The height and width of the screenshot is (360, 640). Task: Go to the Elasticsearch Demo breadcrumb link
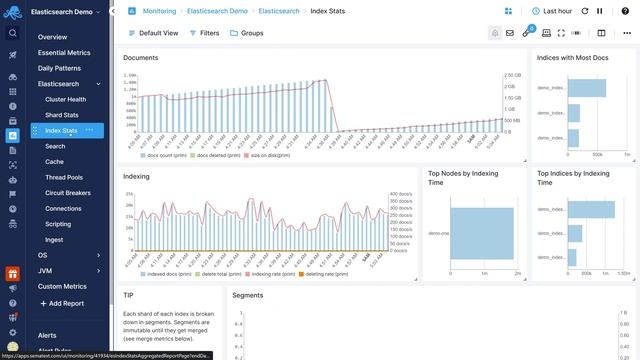[217, 11]
